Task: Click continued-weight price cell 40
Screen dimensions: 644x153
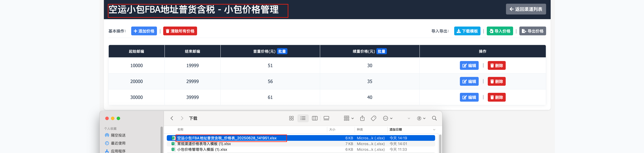Action: click(370, 97)
